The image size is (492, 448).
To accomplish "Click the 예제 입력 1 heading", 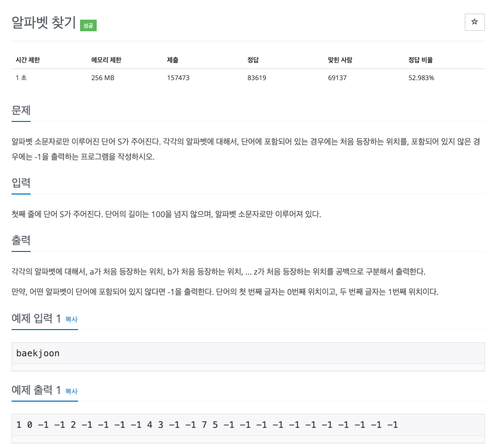I will click(36, 318).
